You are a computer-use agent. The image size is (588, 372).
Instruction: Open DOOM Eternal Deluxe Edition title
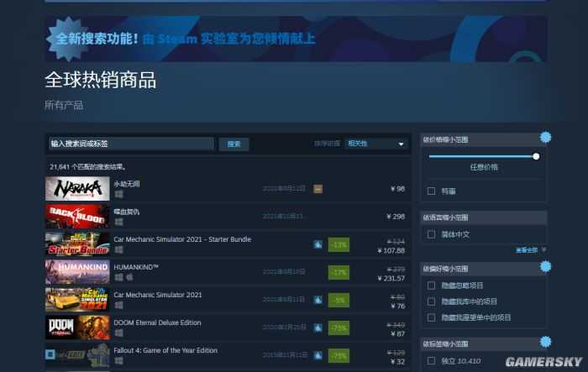[158, 322]
